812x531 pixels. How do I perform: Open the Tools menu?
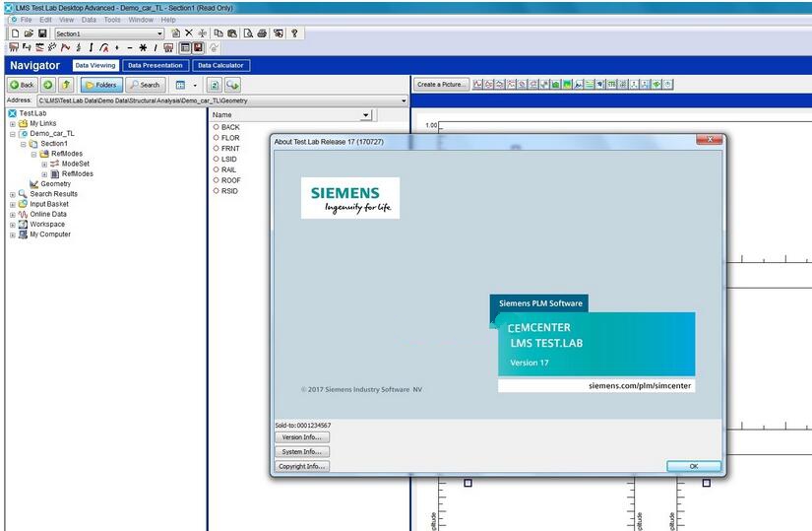pos(112,20)
